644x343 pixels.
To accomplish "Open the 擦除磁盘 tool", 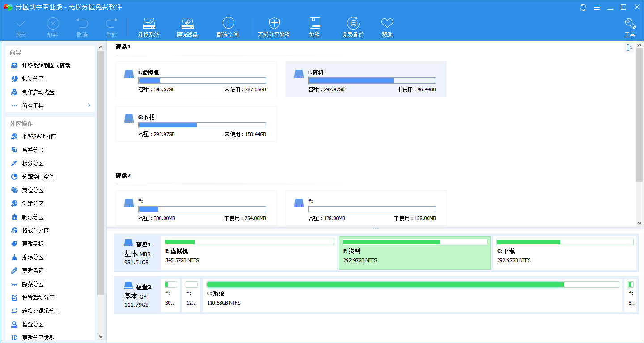I will (187, 24).
